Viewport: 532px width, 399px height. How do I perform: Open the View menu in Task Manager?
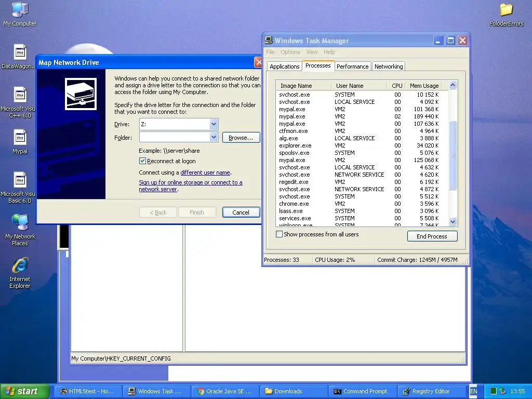pos(312,52)
